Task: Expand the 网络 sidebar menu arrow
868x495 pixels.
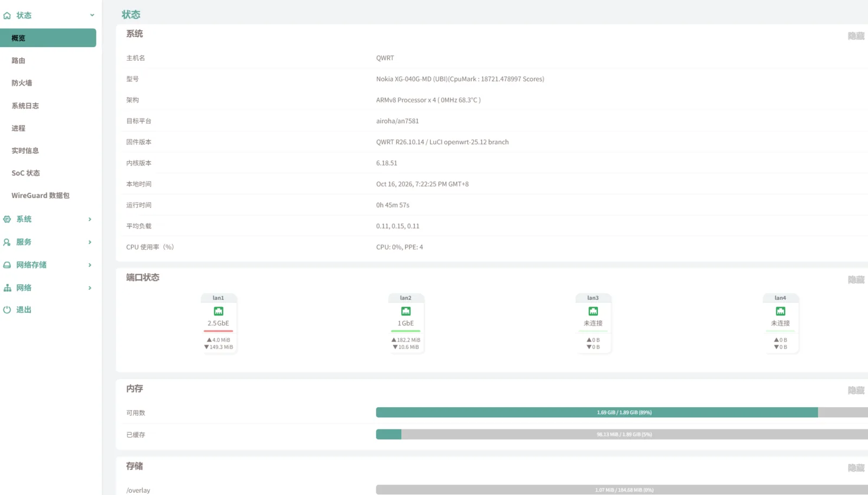Action: [x=90, y=288]
